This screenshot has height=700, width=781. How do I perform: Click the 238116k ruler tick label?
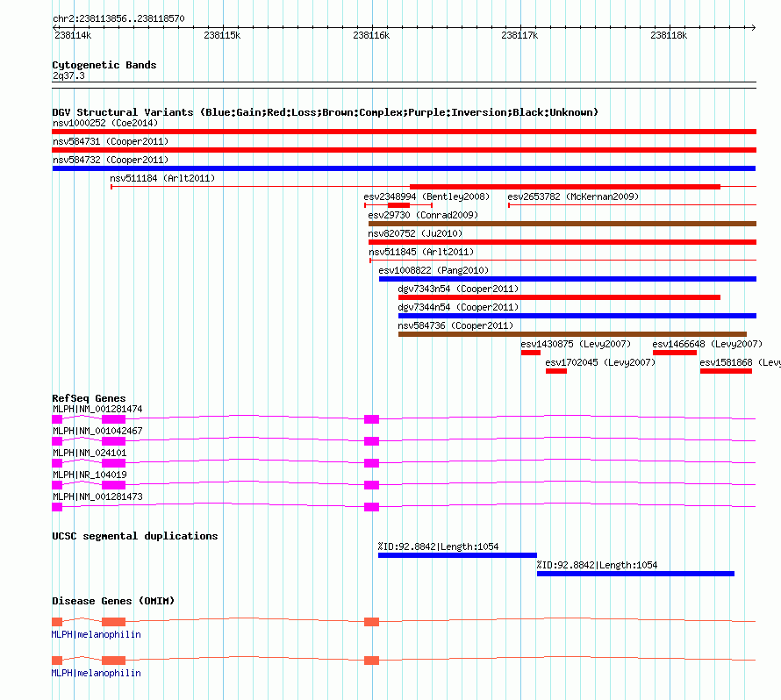click(x=371, y=35)
